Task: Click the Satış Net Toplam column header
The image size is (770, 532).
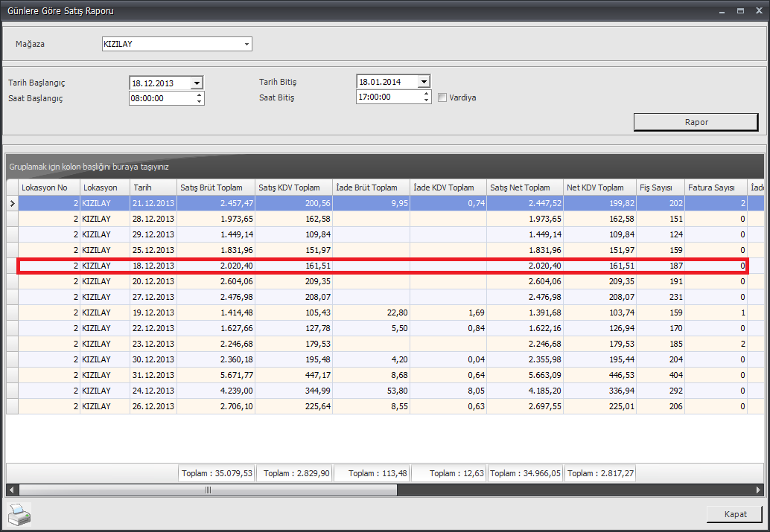Action: click(x=525, y=188)
